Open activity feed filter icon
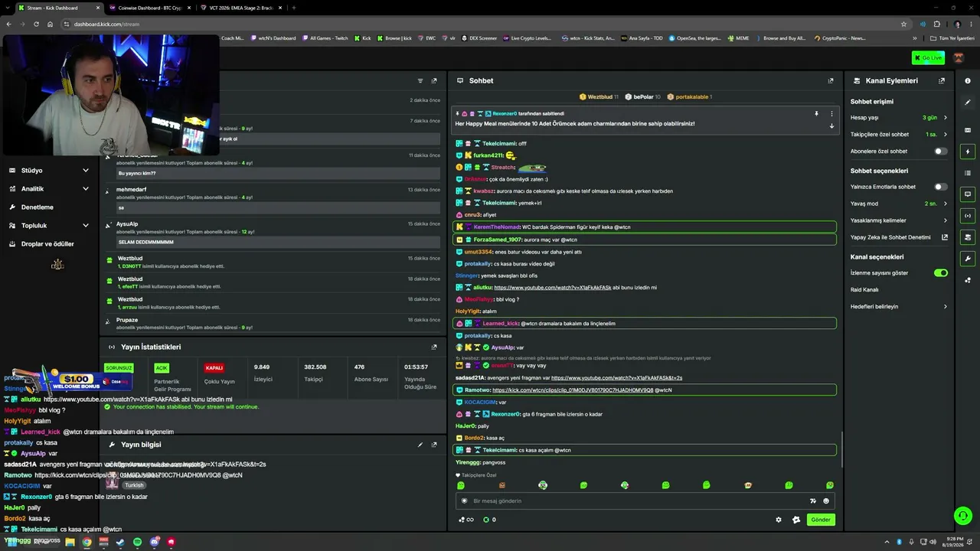The height and width of the screenshot is (551, 980). 420,80
